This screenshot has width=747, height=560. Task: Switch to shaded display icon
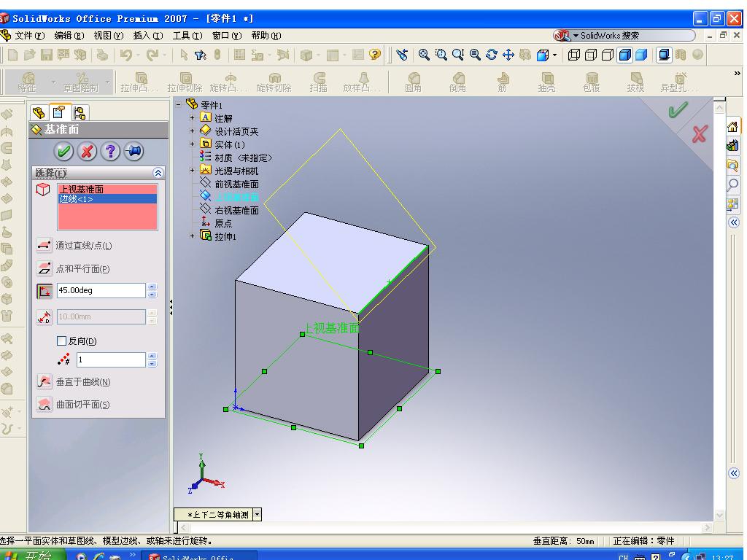[x=641, y=55]
